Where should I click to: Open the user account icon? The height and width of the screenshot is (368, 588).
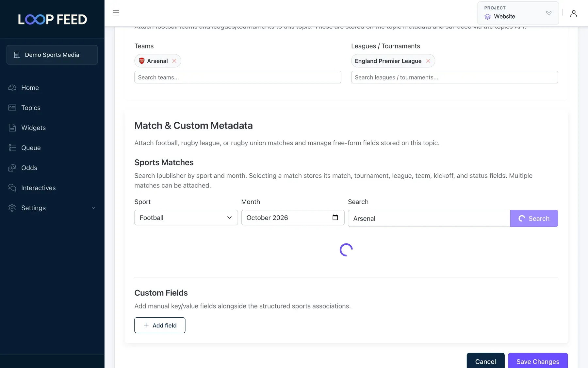[x=573, y=13]
